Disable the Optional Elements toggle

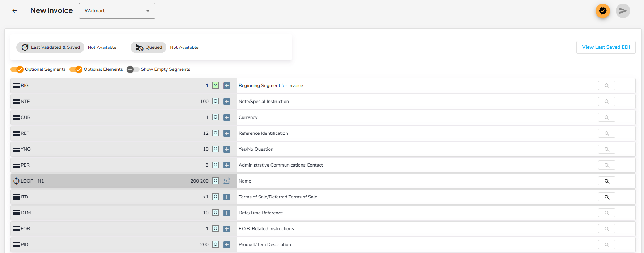click(76, 69)
